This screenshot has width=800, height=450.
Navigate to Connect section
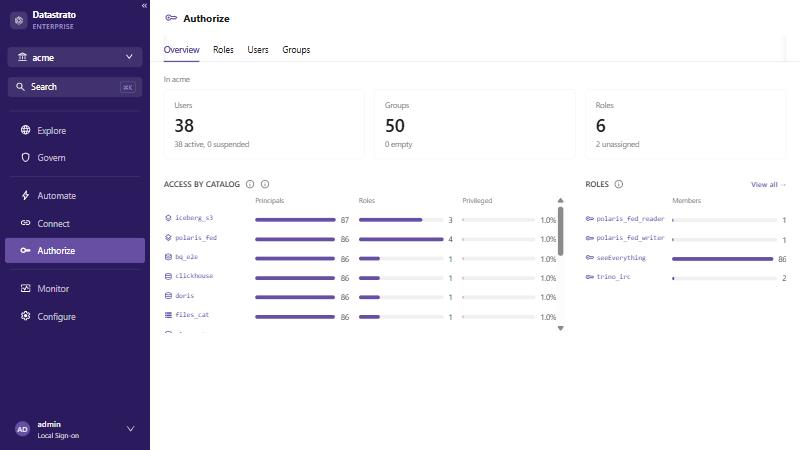(75, 223)
